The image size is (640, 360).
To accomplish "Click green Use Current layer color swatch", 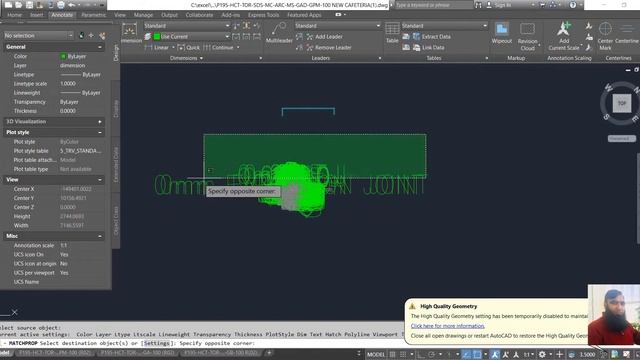I will coord(157,37).
